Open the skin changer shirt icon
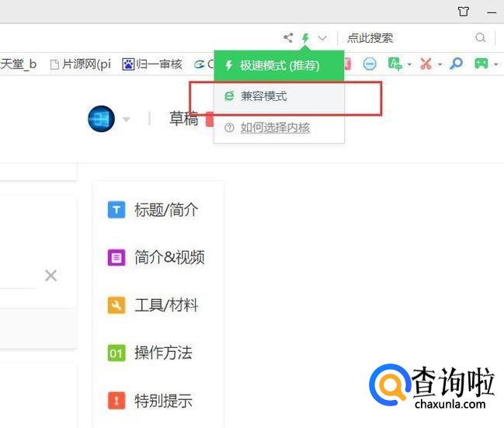Viewport: 504px width, 428px height. coord(463,12)
